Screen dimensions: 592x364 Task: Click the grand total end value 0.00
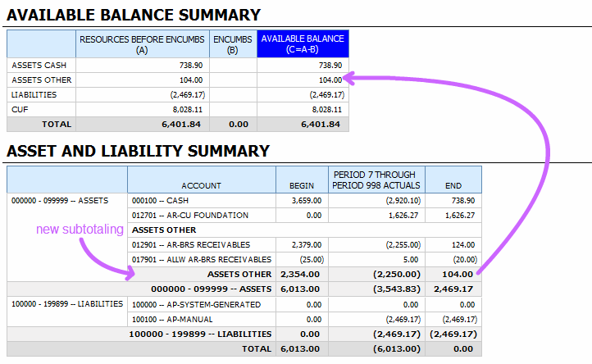[463, 349]
